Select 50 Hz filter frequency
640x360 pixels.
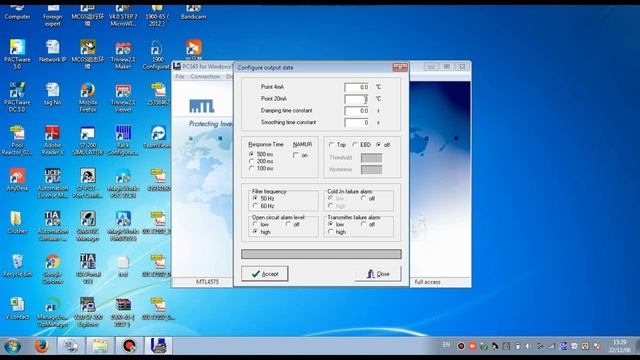pos(256,198)
